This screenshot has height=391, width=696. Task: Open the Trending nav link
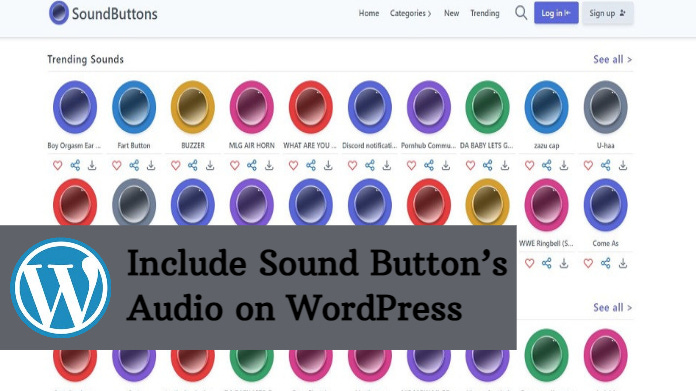coord(485,13)
